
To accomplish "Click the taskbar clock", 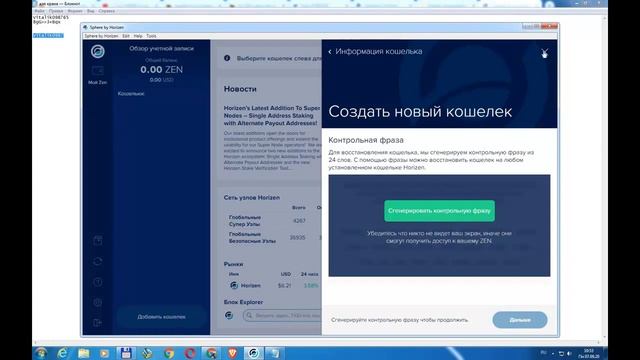I will point(589,353).
